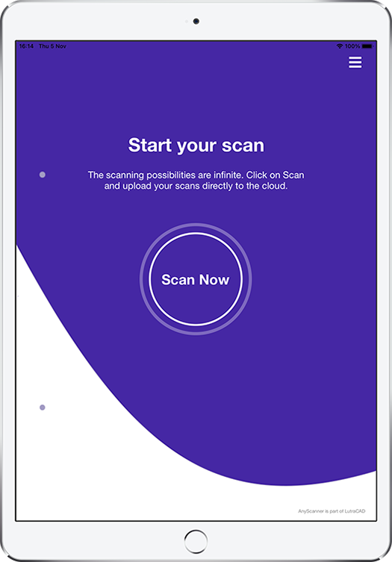Viewport: 392px width, 562px height.
Task: Click the Thu 5 Nov date label
Action: point(52,46)
